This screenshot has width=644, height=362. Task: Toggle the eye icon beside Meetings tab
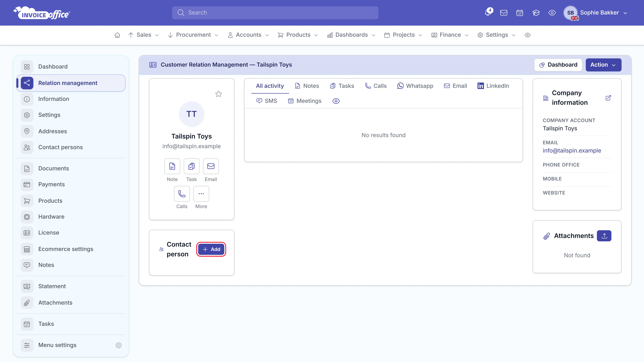(x=336, y=101)
